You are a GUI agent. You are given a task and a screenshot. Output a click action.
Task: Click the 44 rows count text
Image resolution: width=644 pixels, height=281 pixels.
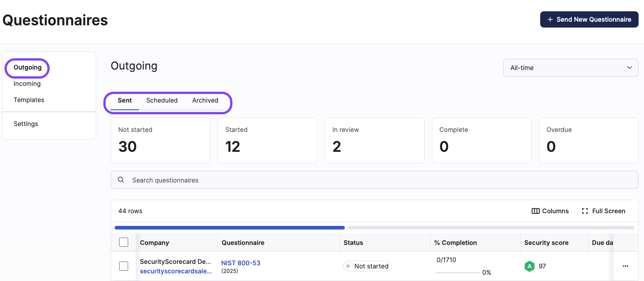130,211
